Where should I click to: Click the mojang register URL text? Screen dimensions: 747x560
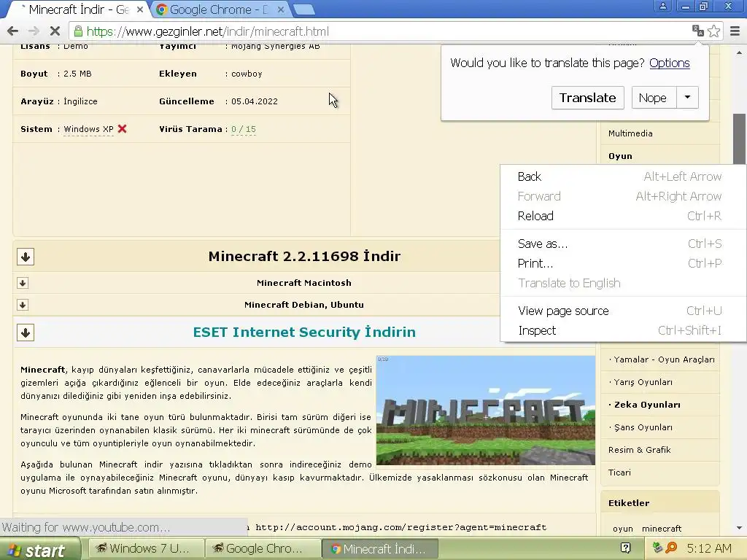tap(400, 527)
